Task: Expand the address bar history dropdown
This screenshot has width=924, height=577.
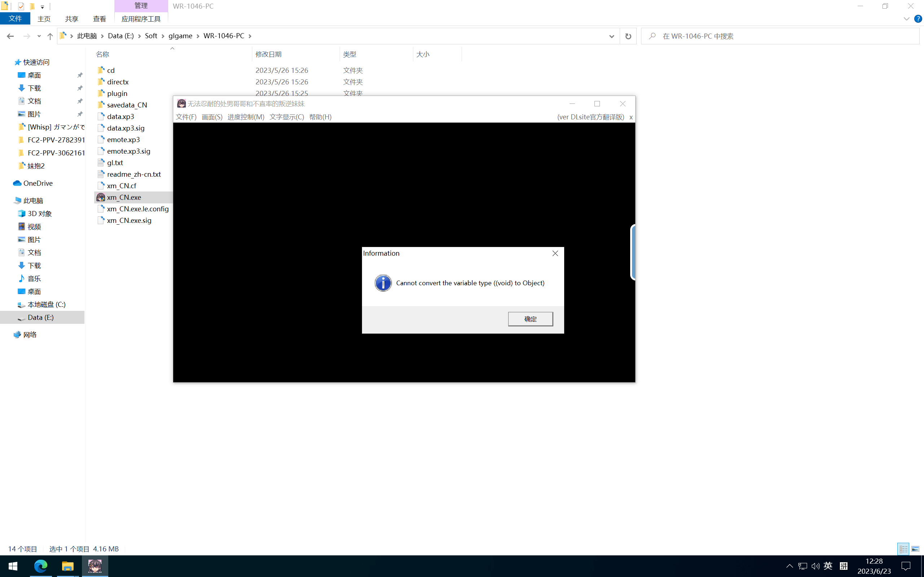Action: [x=611, y=36]
